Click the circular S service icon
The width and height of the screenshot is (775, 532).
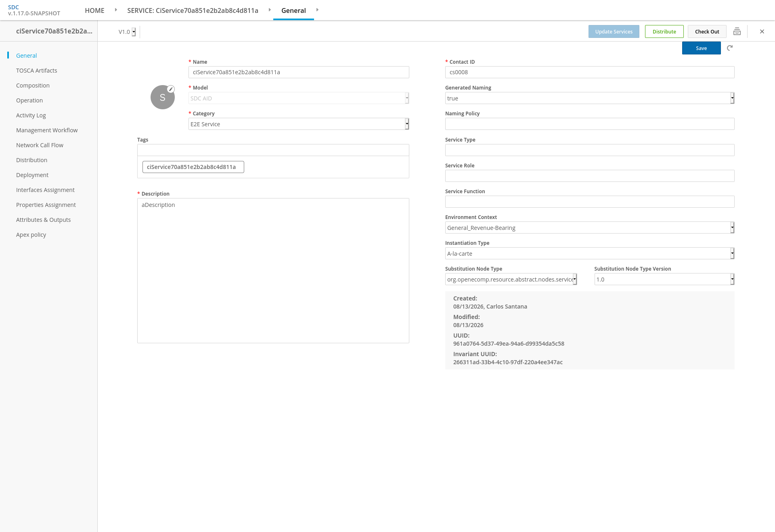point(163,97)
